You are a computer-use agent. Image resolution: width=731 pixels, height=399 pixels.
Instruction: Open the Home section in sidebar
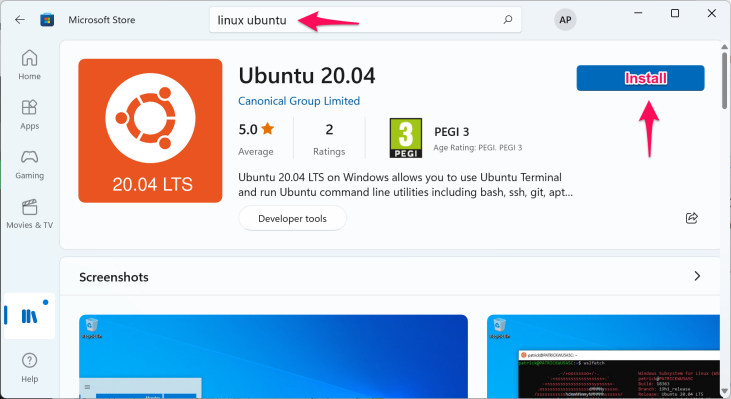click(29, 64)
